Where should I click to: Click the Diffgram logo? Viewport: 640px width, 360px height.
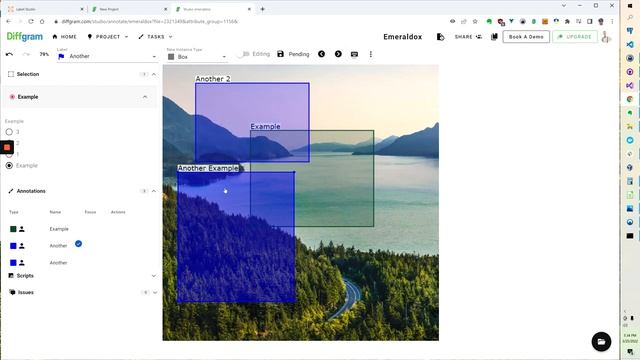24,37
